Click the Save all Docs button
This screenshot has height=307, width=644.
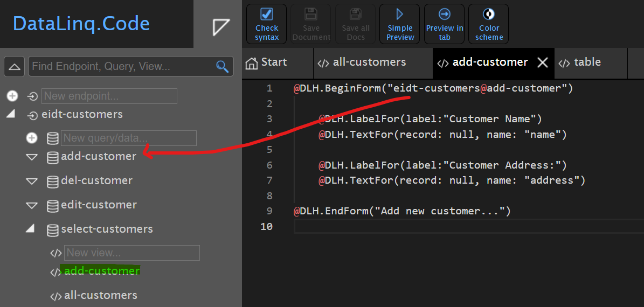point(356,24)
